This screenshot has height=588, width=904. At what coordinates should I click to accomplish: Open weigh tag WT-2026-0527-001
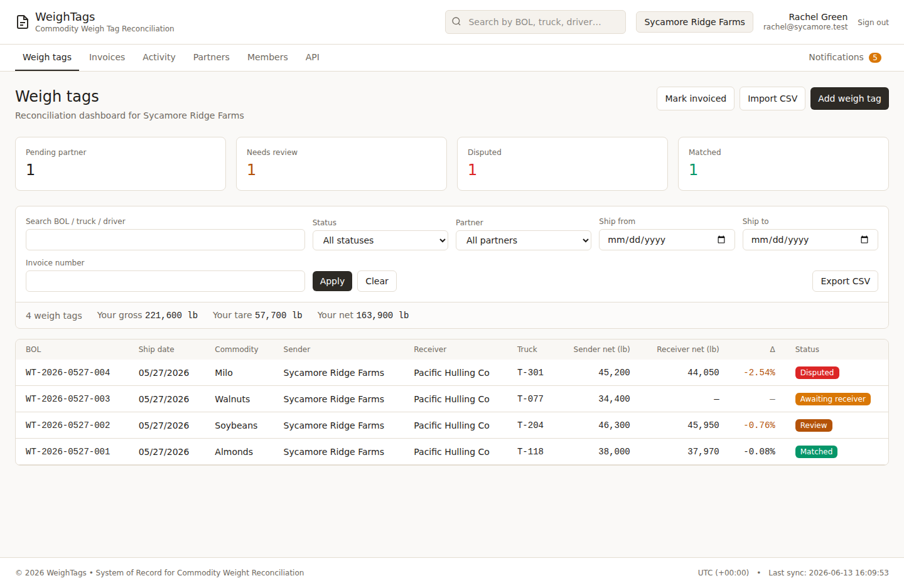coord(68,452)
